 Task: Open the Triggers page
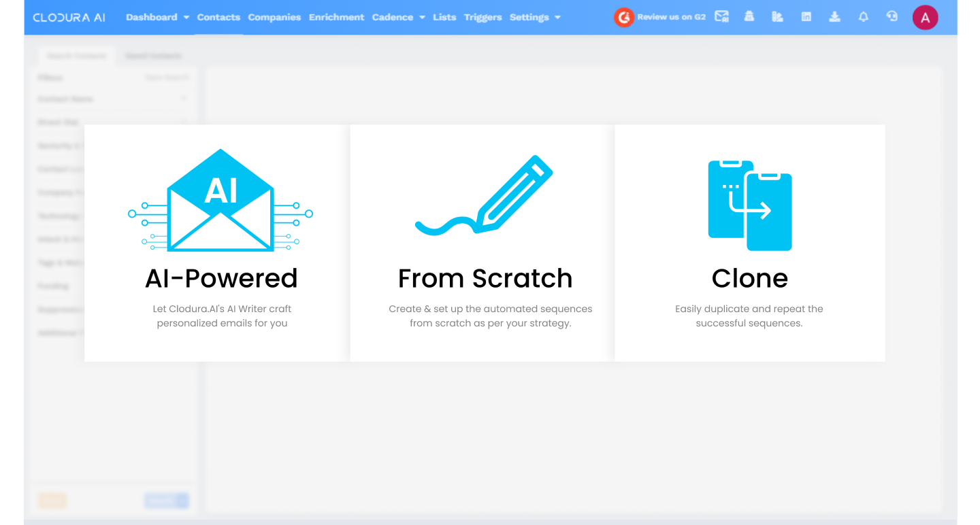[483, 17]
